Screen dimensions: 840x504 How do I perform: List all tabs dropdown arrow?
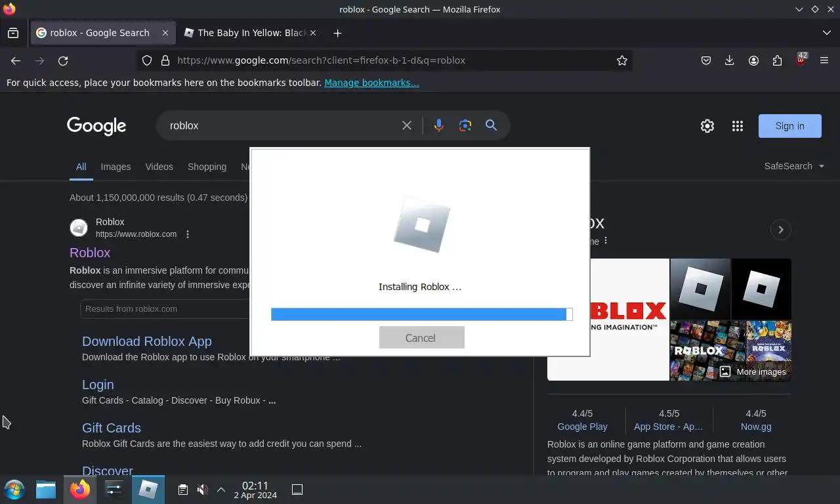pyautogui.click(x=826, y=33)
